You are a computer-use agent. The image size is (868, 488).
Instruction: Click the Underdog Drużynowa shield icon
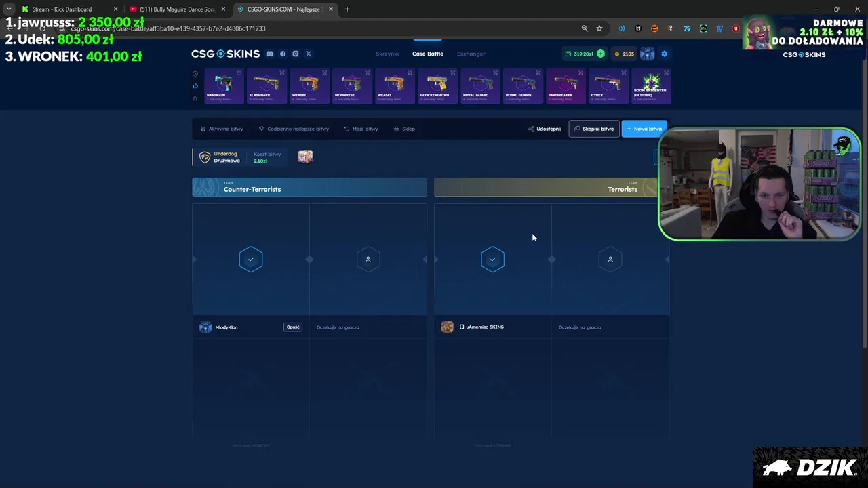(205, 157)
